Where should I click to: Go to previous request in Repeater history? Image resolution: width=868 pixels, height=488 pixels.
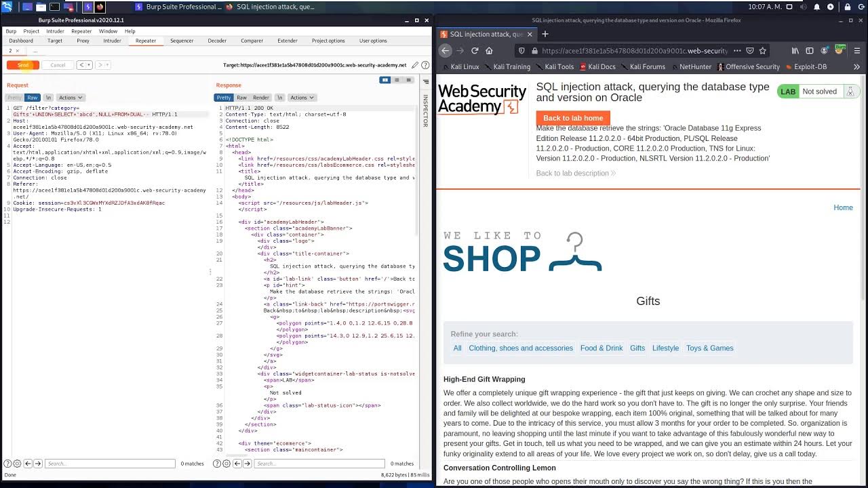click(x=81, y=65)
